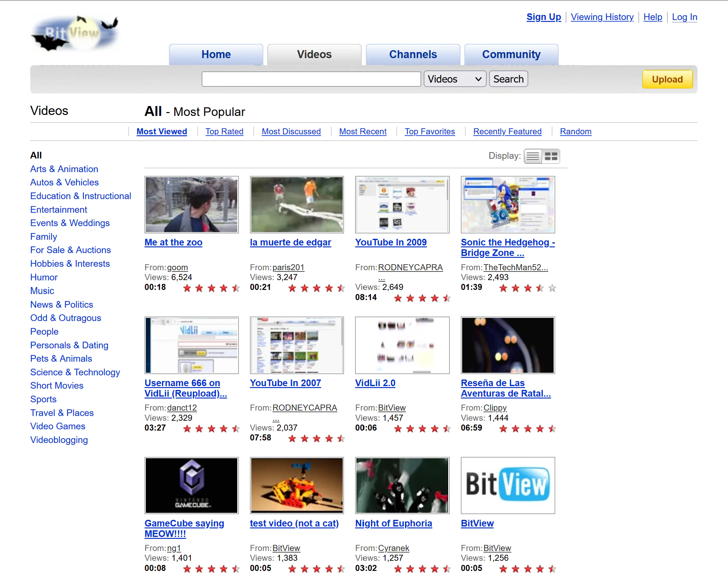
Task: Click the Sign Up link
Action: pos(544,17)
